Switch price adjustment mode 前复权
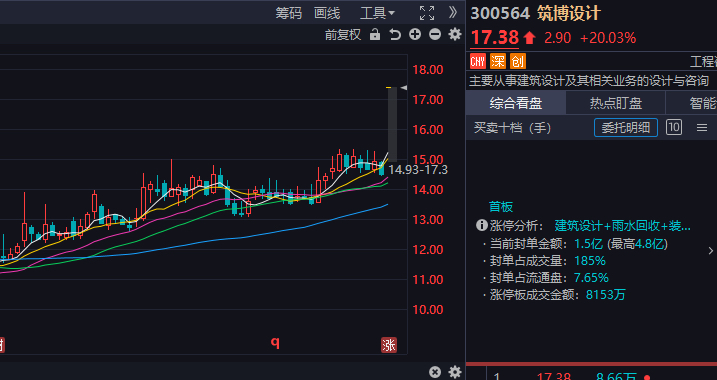 [343, 35]
